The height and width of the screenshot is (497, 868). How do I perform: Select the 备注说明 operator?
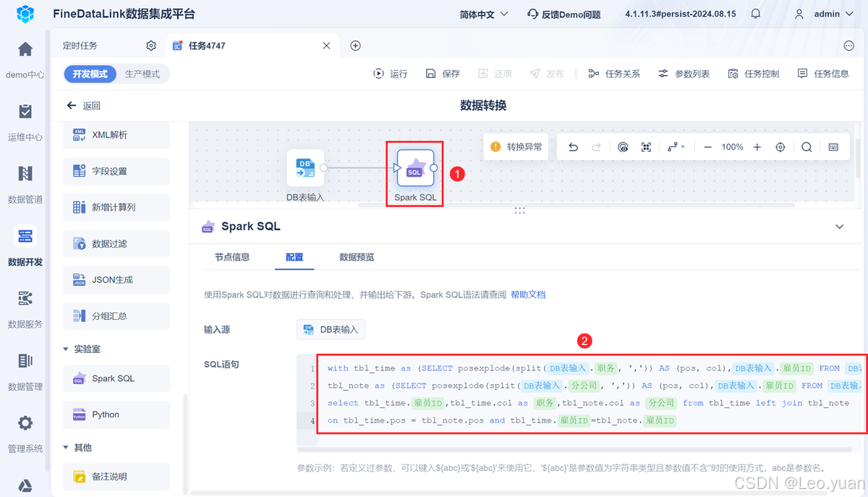116,477
